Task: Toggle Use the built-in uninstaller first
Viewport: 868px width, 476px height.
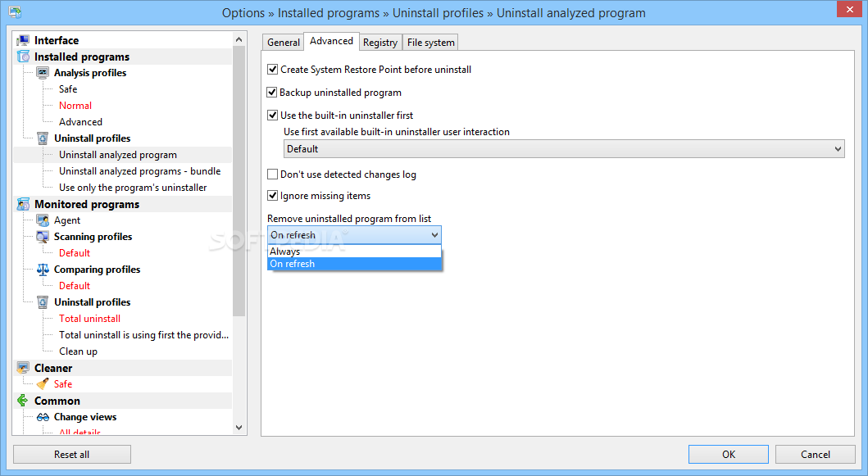Action: (272, 116)
